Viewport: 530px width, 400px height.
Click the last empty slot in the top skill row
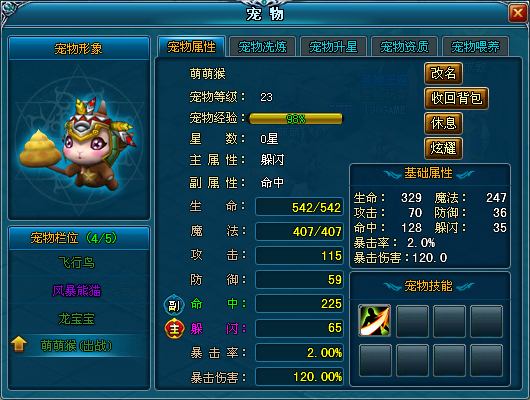click(x=486, y=321)
